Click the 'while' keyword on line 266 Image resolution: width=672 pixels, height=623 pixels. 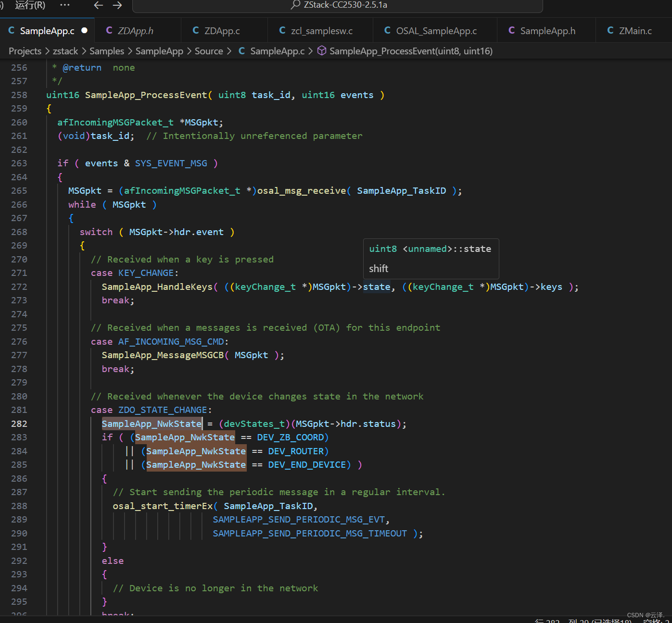coord(82,204)
